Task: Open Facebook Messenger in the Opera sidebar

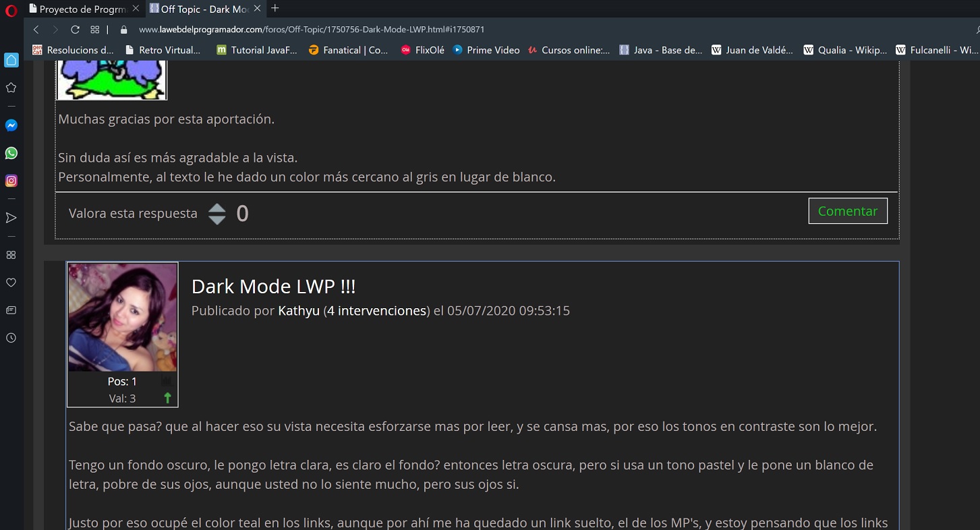Action: (11, 125)
